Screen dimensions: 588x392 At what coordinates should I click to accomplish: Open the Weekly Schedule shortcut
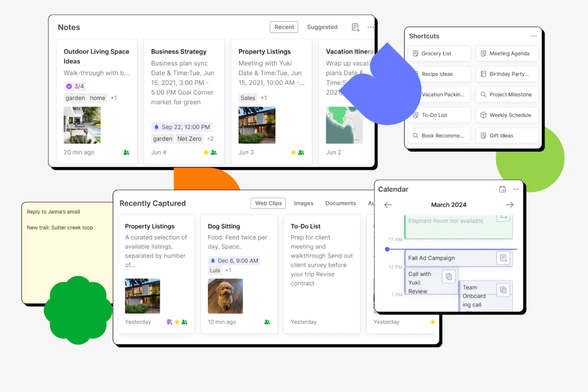(507, 115)
